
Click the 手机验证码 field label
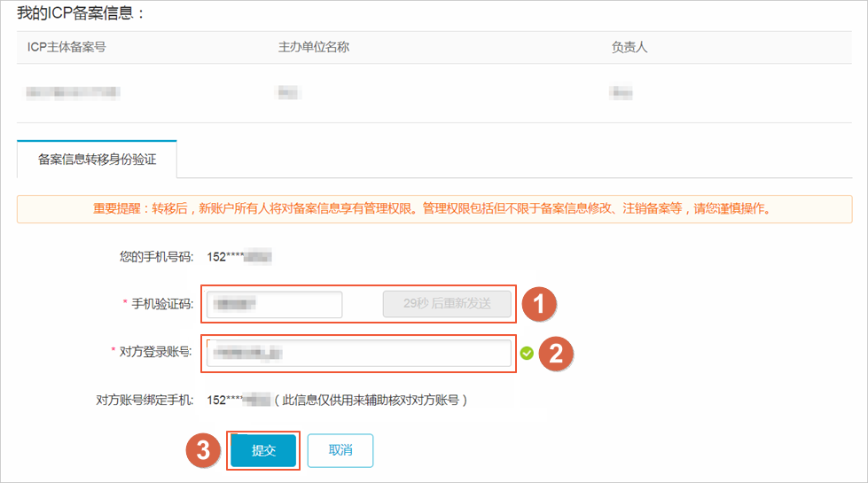[x=162, y=304]
